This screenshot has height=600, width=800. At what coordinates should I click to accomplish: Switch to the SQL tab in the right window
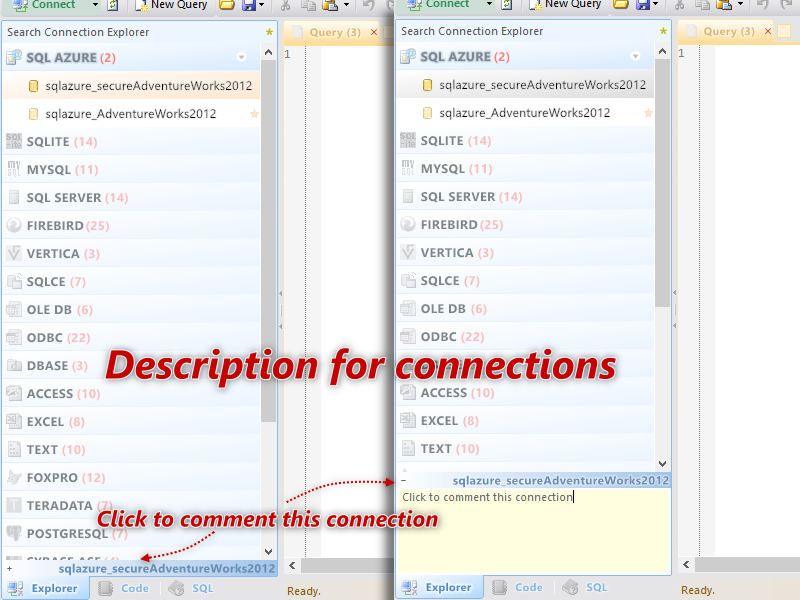coord(586,587)
